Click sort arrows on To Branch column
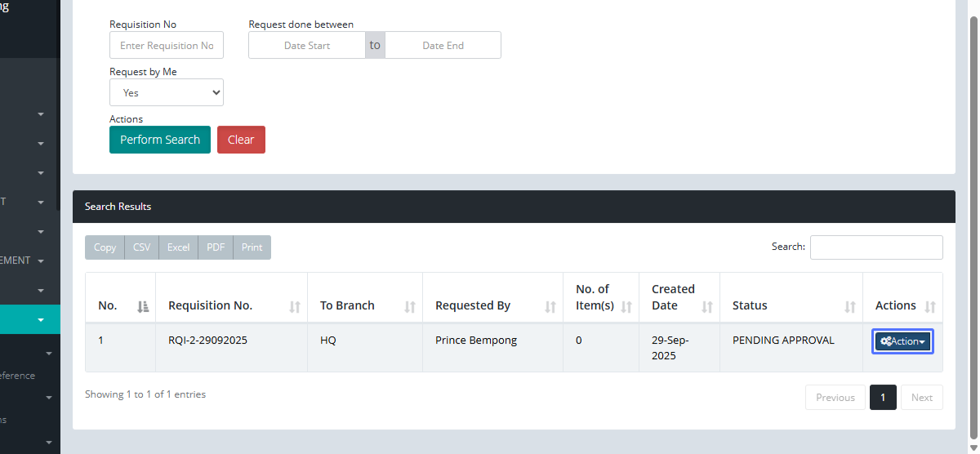The width and height of the screenshot is (980, 454). tap(410, 307)
